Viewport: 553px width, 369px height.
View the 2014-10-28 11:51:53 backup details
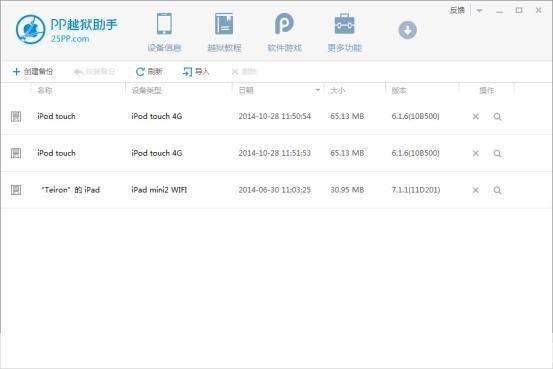click(497, 153)
